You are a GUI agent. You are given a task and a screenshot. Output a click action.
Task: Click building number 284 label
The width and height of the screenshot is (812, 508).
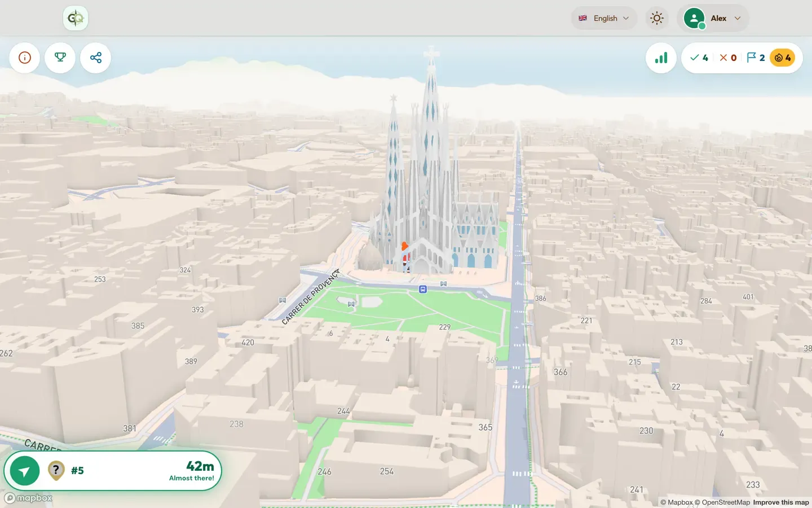pos(706,301)
